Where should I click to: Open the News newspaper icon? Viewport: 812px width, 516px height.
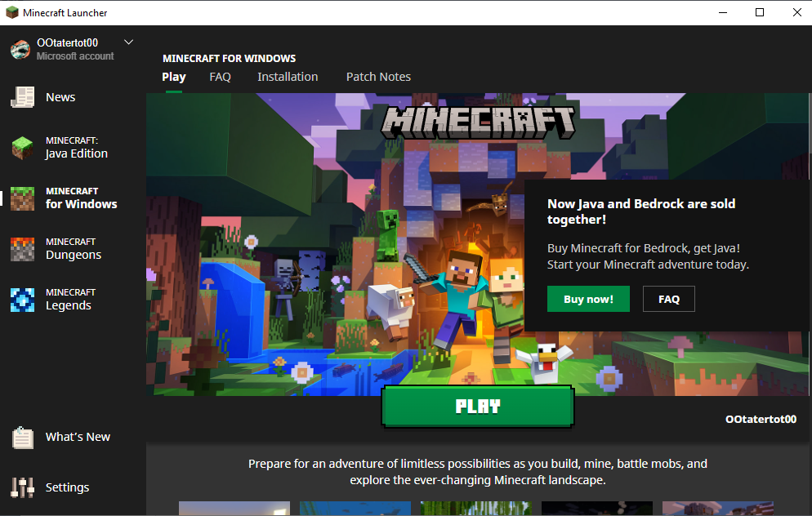click(x=22, y=97)
